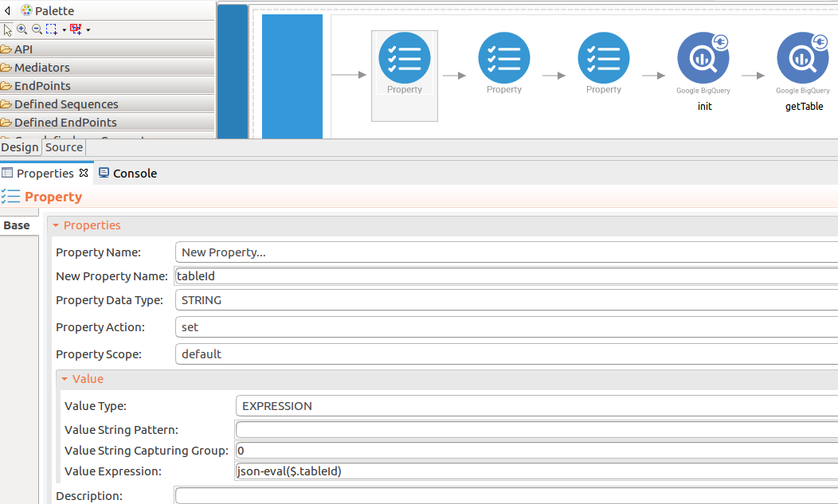Click the Value Expression field
The width and height of the screenshot is (838, 504).
pos(537,471)
